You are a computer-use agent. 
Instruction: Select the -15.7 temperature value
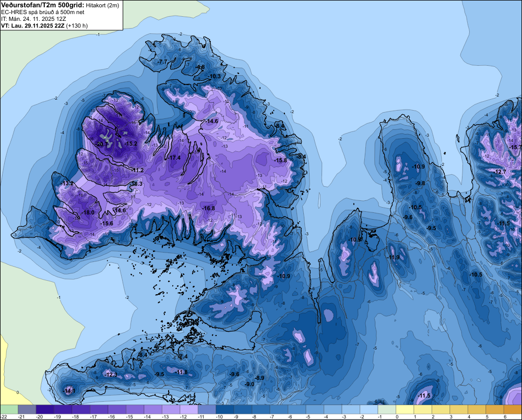pyautogui.click(x=515, y=147)
